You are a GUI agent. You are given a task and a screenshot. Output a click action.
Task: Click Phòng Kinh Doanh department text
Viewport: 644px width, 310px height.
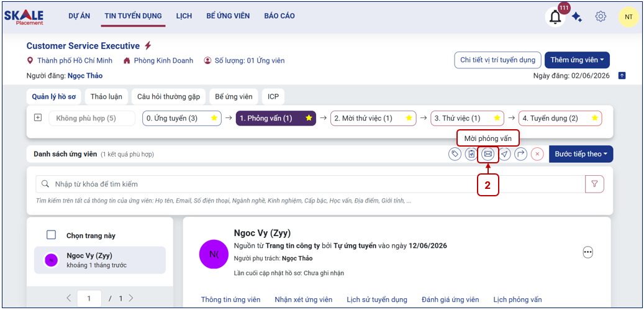(163, 60)
